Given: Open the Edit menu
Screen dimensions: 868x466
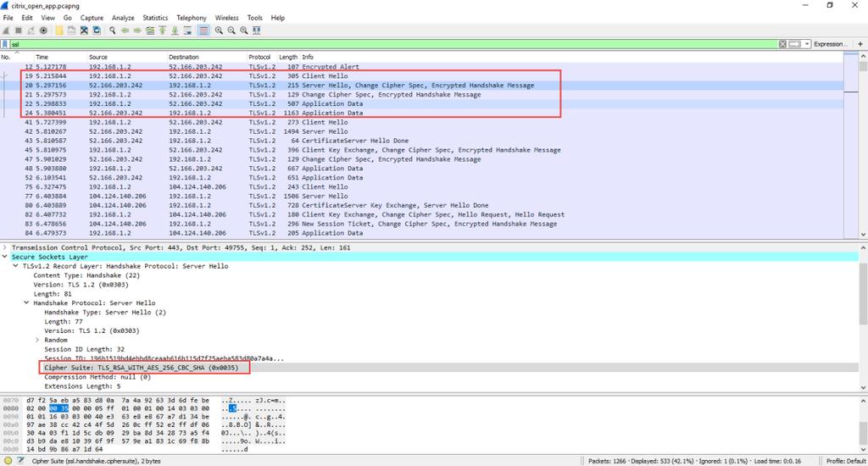Looking at the screenshot, I should tap(27, 18).
